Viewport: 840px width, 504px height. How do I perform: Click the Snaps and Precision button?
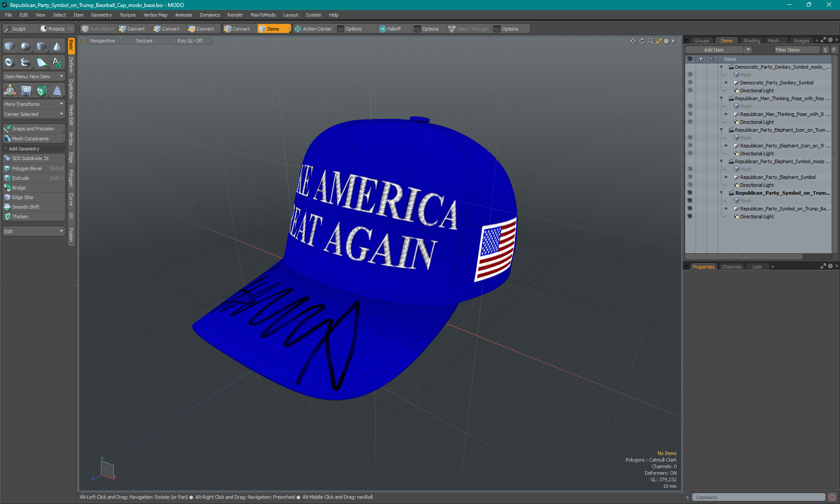pos(34,129)
